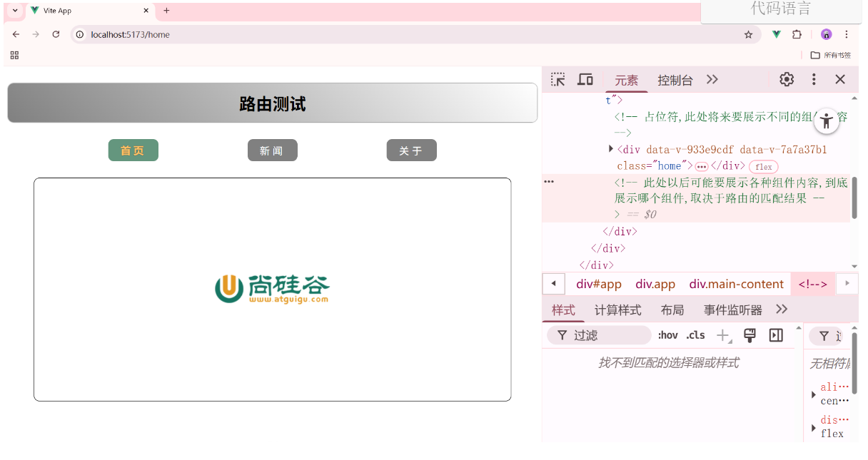Expand the collapsed ellipsis in home div
Viewport: 868px width, 460px height.
[702, 166]
